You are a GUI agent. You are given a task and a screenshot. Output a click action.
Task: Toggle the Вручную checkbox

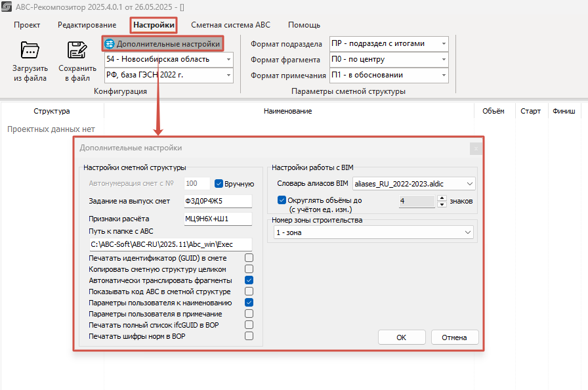(x=219, y=183)
